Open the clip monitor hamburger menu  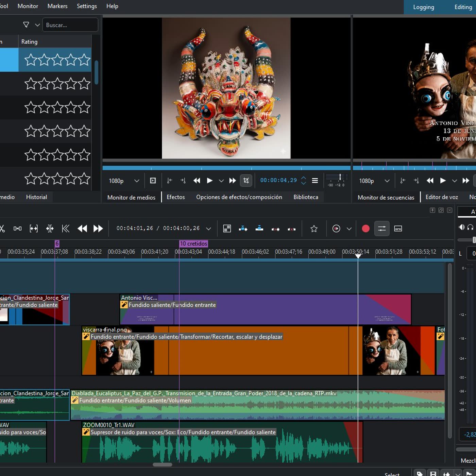coord(315,181)
